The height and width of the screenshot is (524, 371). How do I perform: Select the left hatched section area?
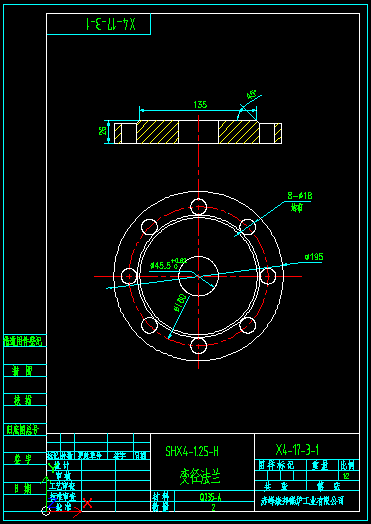[157, 132]
